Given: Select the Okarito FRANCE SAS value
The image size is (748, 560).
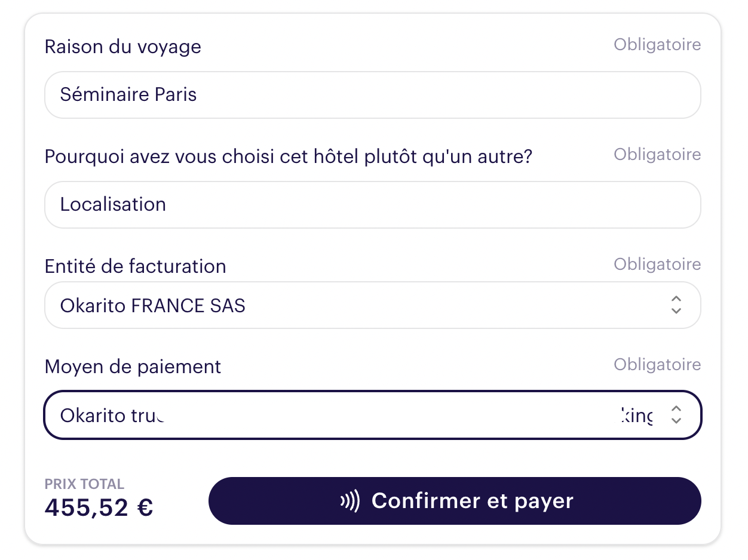Looking at the screenshot, I should 152,306.
